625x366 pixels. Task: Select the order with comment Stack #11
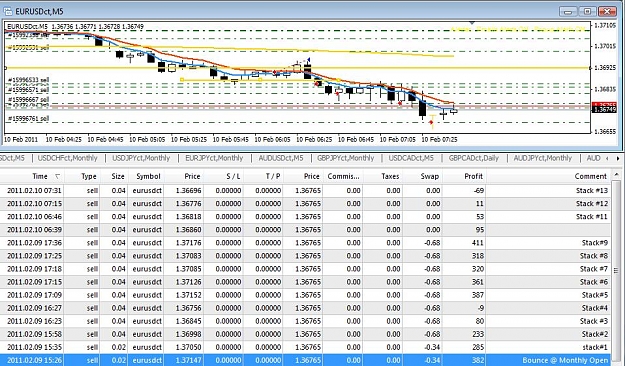305,217
